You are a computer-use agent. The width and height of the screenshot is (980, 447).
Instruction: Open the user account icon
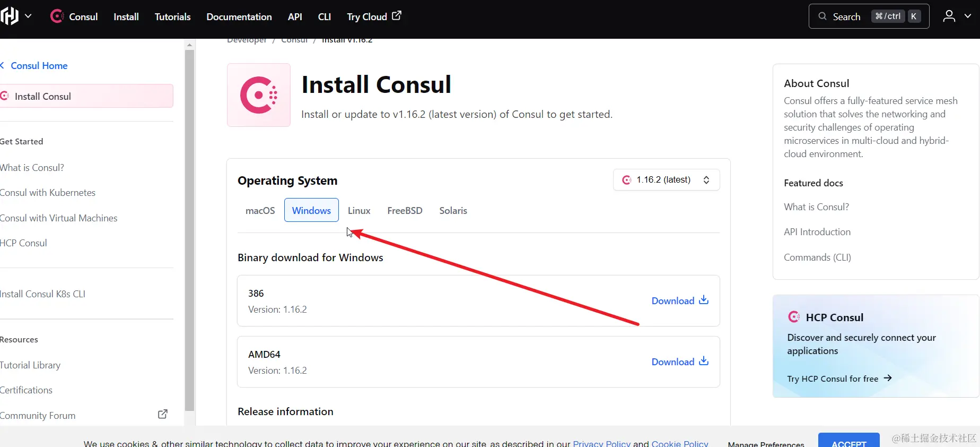tap(949, 16)
